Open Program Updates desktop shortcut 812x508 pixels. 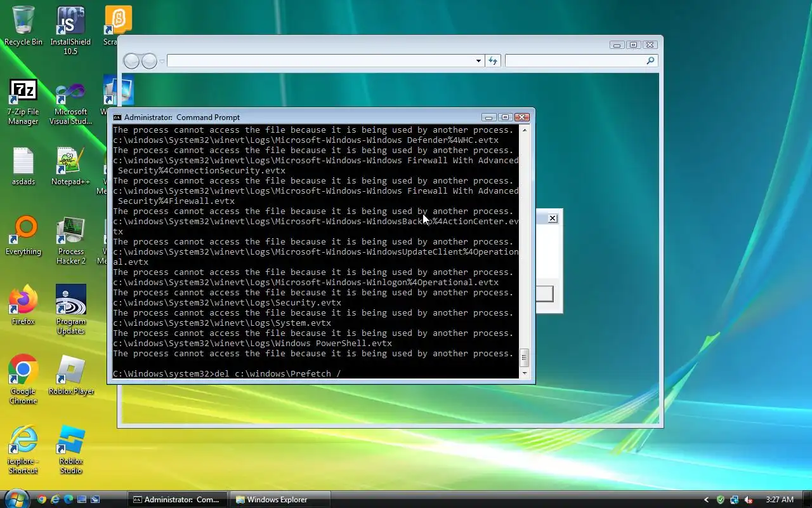pos(70,310)
